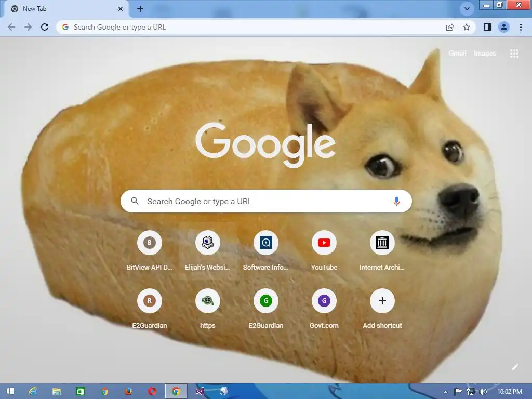
Task: Switch to the active Chrome taskbar button
Action: 176,391
